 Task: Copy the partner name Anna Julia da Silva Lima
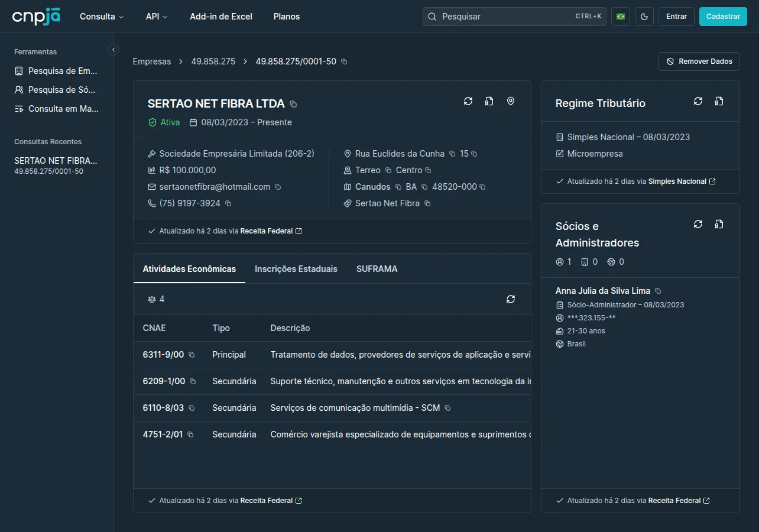tap(658, 291)
